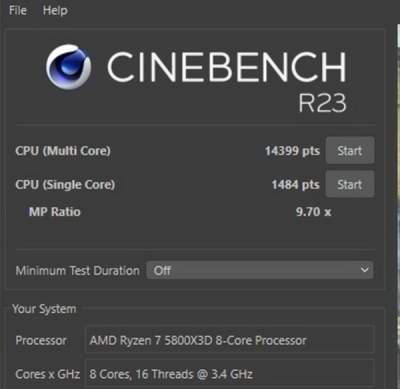Image resolution: width=400 pixels, height=389 pixels.
Task: Click the chevron arrow of Minimum Test Duration
Action: click(365, 270)
